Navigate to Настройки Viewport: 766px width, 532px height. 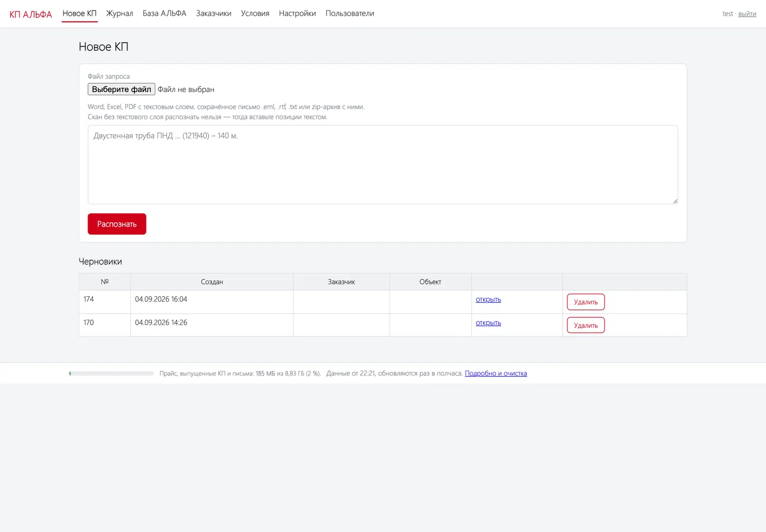pyautogui.click(x=297, y=14)
